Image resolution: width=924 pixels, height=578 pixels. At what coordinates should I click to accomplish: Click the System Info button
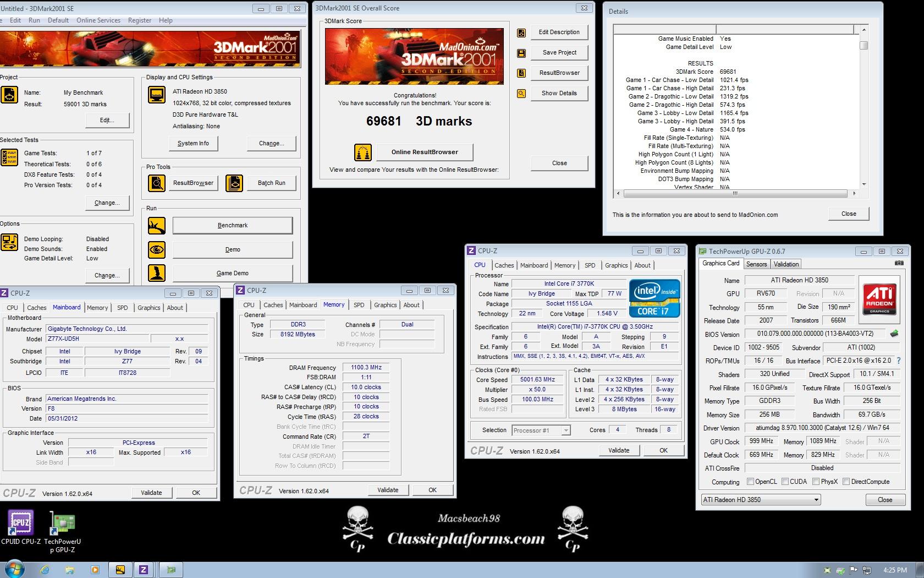pos(193,143)
